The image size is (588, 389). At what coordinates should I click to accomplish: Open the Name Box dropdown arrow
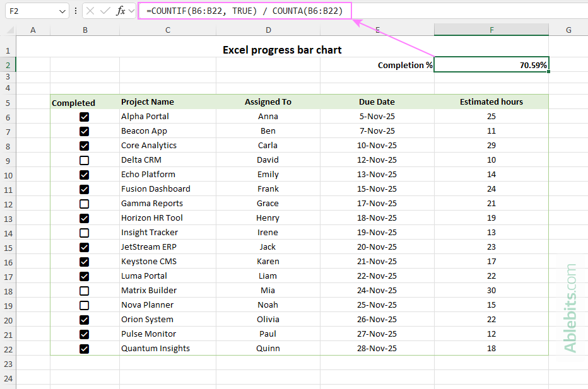(62, 11)
